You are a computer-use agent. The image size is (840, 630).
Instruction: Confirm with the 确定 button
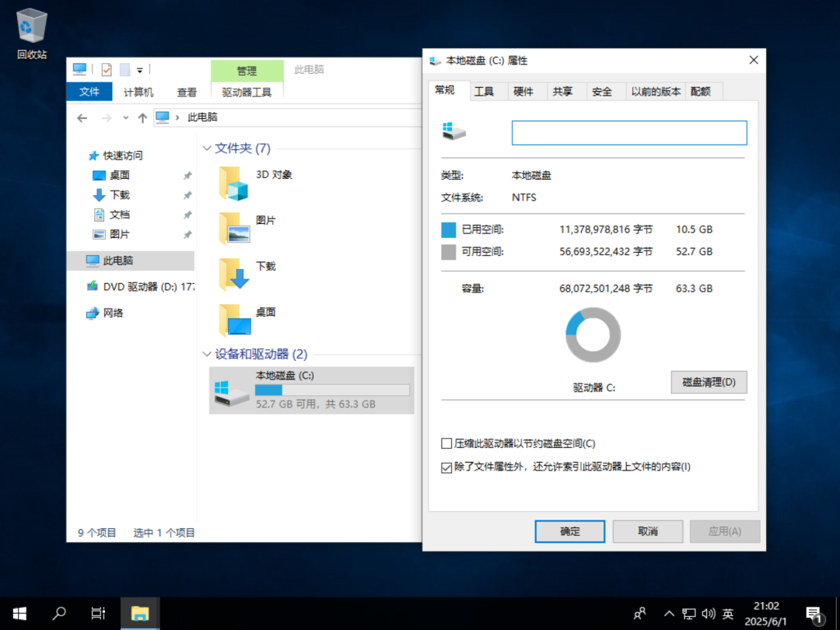[x=569, y=531]
